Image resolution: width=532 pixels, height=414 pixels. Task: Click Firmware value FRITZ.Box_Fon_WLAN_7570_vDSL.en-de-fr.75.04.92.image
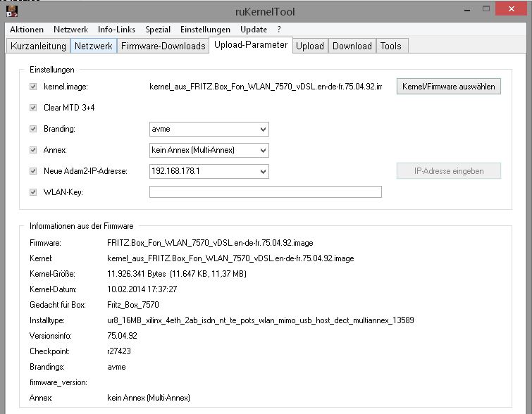pyautogui.click(x=210, y=243)
